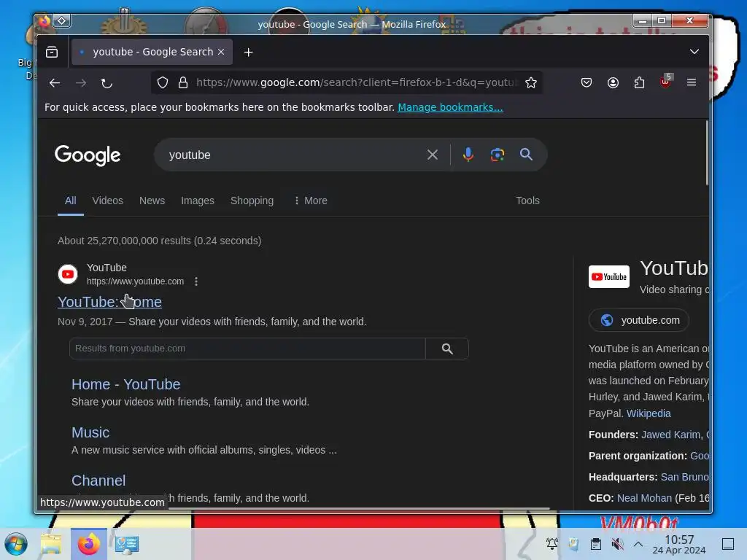Open Home - YouTube sitelink
747x560 pixels.
click(125, 384)
